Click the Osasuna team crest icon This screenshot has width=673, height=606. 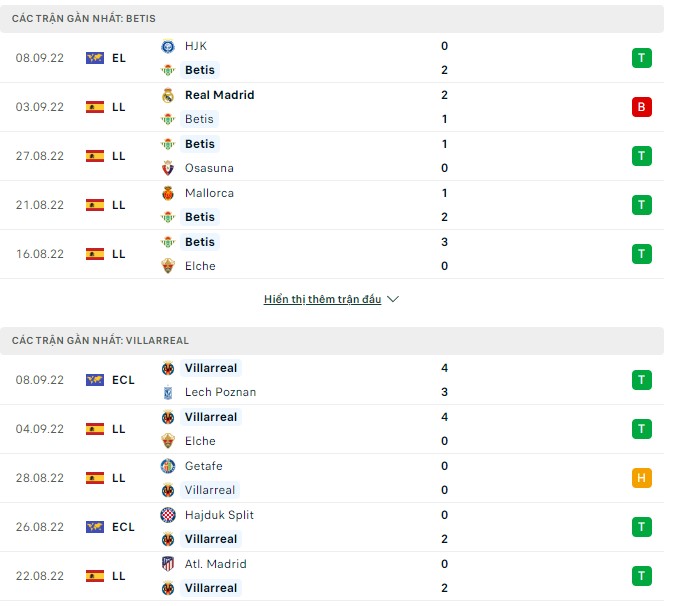coord(167,168)
